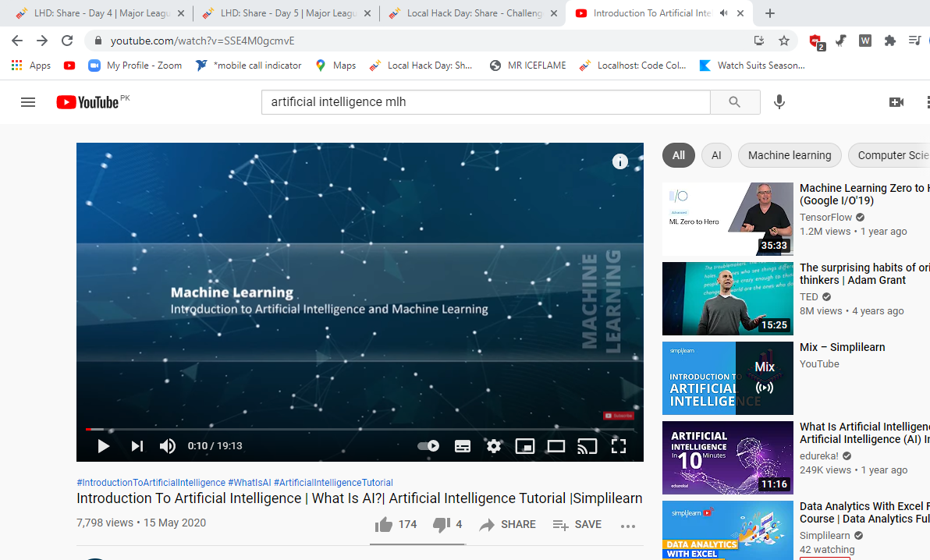Viewport: 930px width, 560px height.
Task: Open the video info card icon
Action: tap(619, 161)
